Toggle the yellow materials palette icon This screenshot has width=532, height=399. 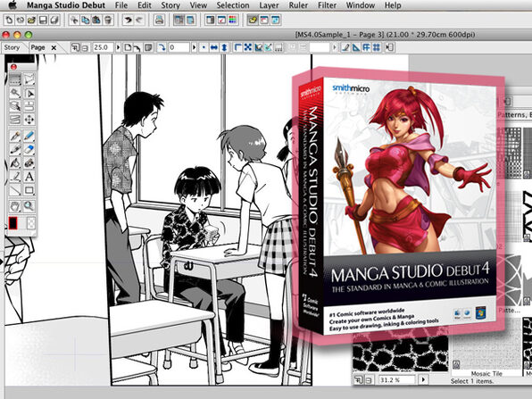click(x=253, y=20)
